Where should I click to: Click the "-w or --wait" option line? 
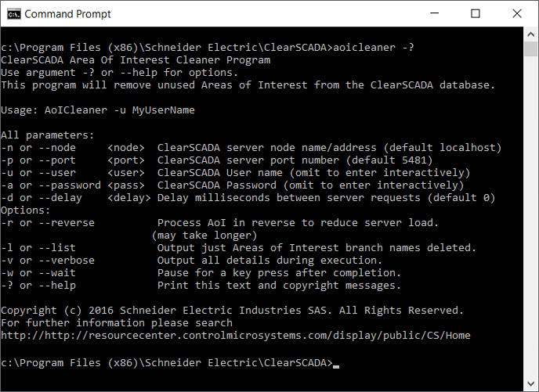(x=201, y=273)
